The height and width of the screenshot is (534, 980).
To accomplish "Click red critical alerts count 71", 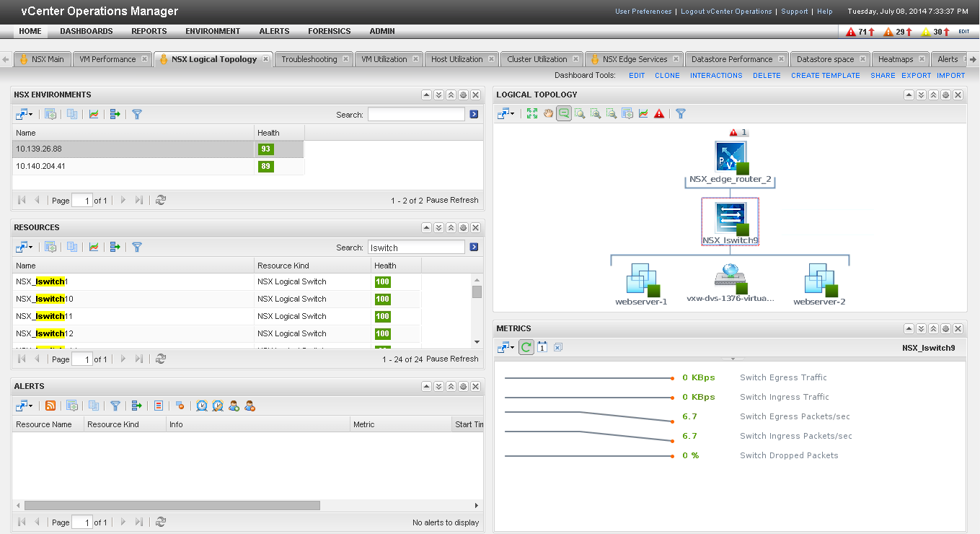I will [862, 32].
